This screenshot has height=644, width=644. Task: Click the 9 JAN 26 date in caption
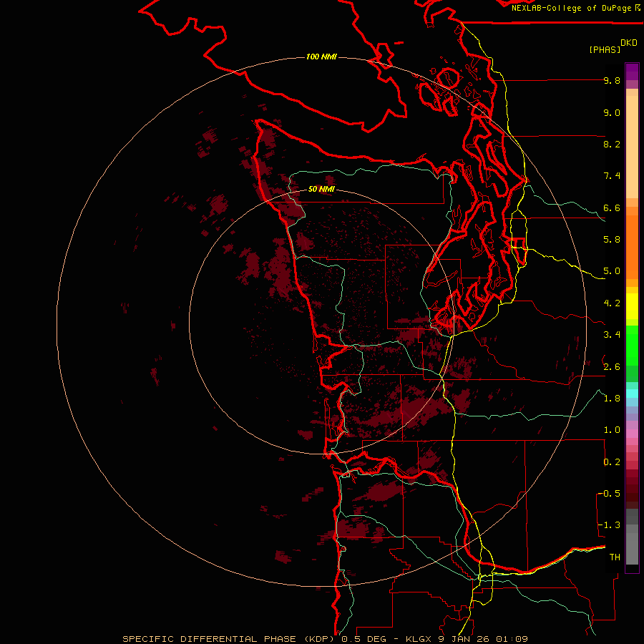pyautogui.click(x=464, y=639)
